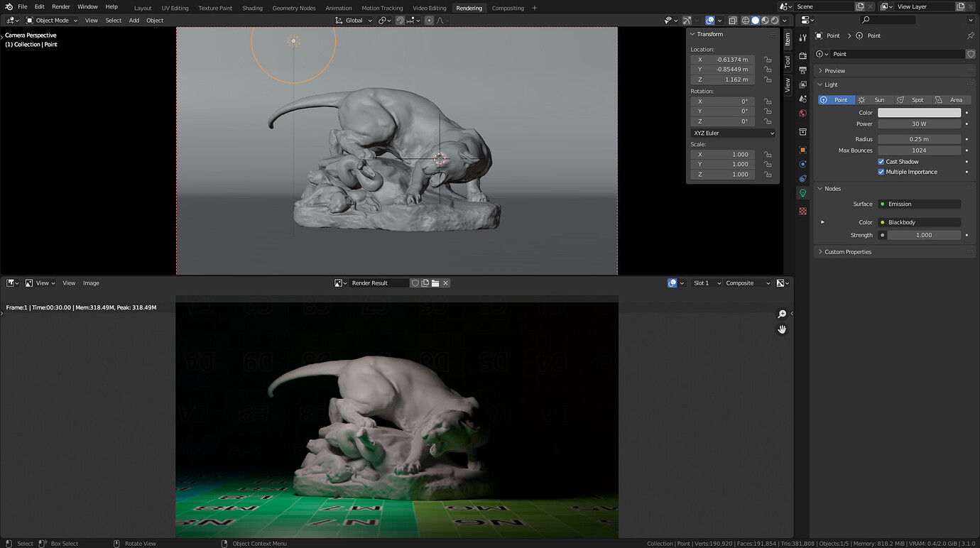Open the Output properties tab icon

802,70
